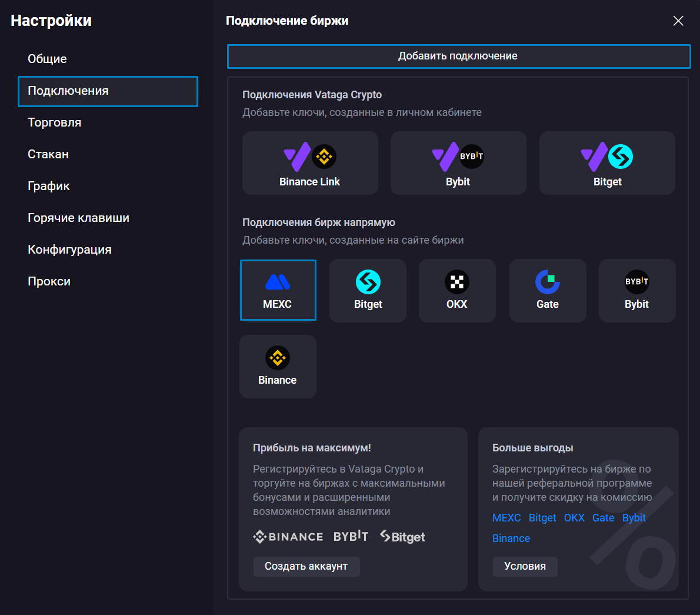
Task: Select the Bitget Vataga Crypto connection
Action: pos(606,163)
